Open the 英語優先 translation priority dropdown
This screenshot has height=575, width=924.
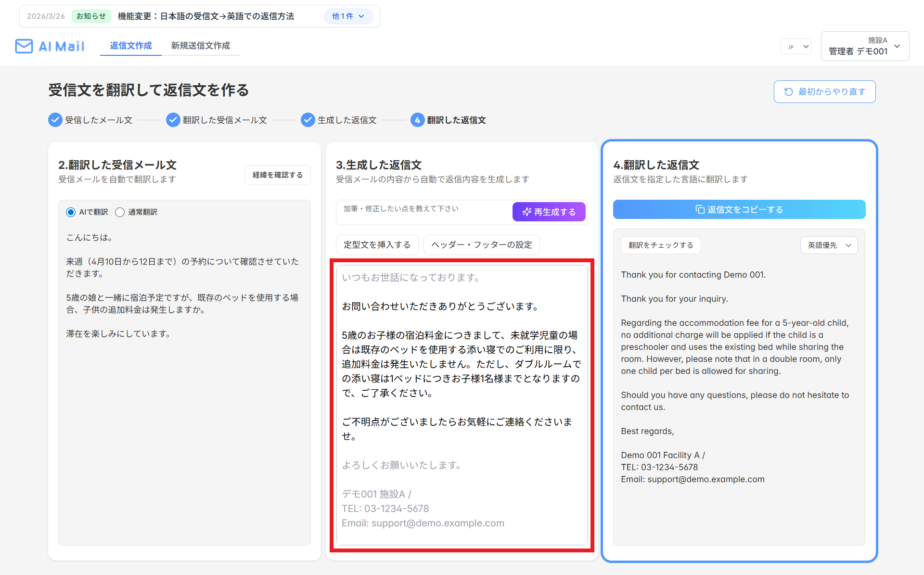click(829, 245)
